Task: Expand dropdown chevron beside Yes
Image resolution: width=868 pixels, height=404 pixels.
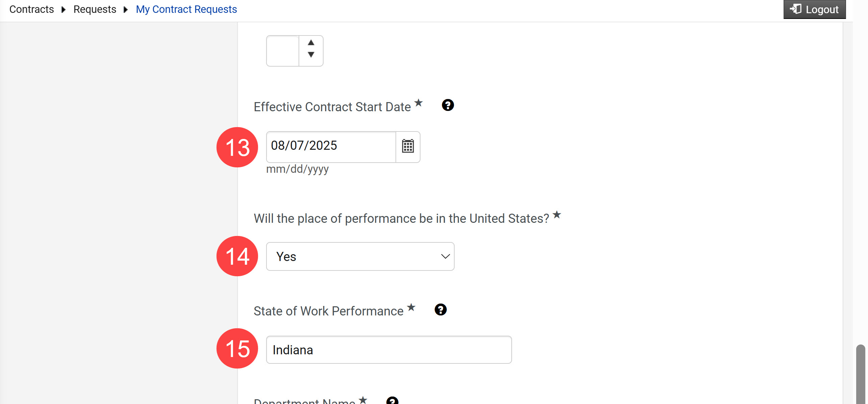Action: (445, 256)
